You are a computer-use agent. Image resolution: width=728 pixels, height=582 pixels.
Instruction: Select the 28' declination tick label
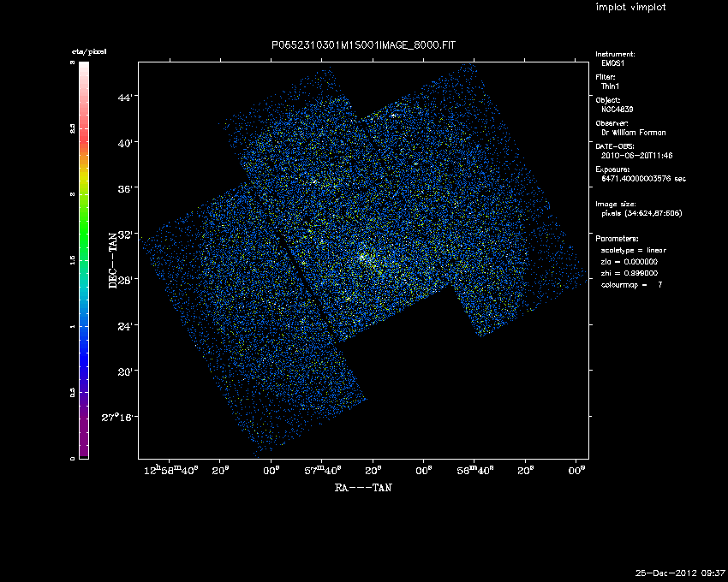tap(125, 280)
